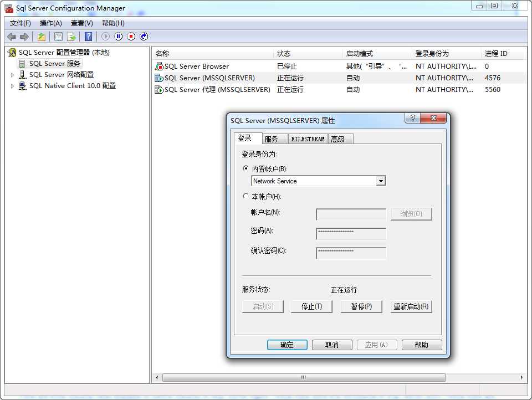Click the Forward arrow toolbar icon

click(x=24, y=37)
